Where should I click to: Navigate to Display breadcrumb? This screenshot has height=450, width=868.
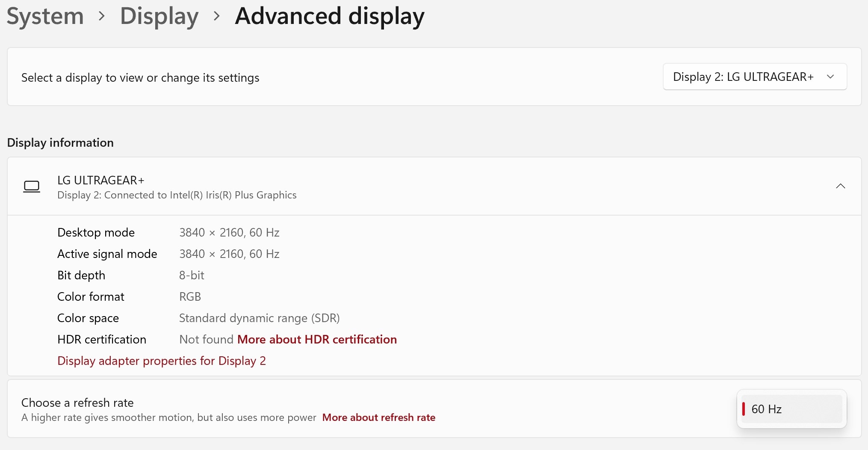pos(159,16)
